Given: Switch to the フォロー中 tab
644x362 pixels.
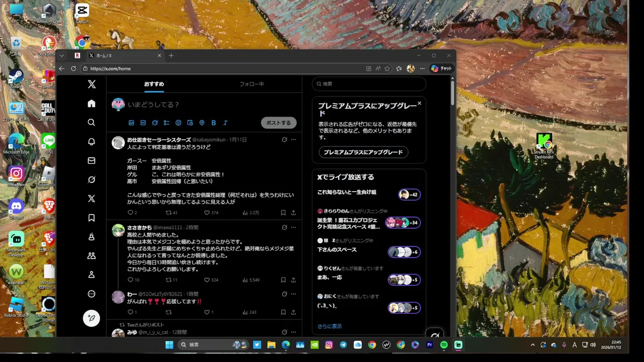Looking at the screenshot, I should [252, 84].
